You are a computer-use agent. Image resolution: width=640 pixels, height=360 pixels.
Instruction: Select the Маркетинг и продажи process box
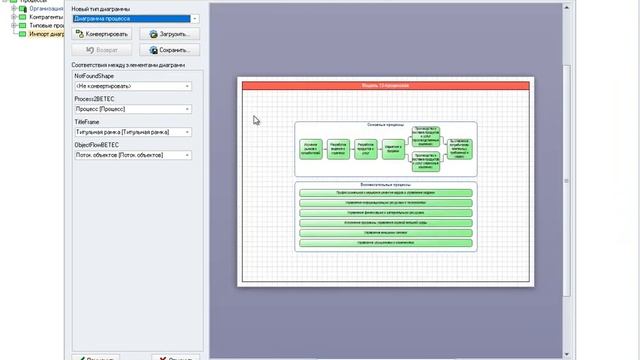pyautogui.click(x=393, y=149)
